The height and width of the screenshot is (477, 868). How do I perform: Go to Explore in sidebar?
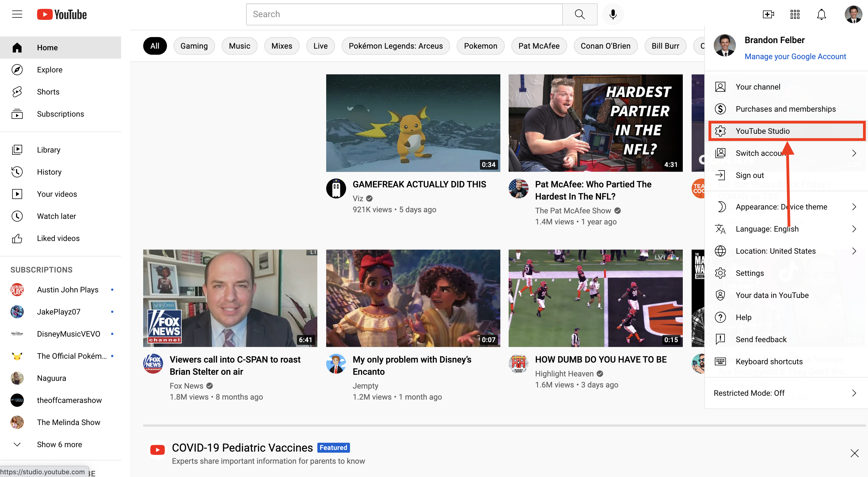61,70
